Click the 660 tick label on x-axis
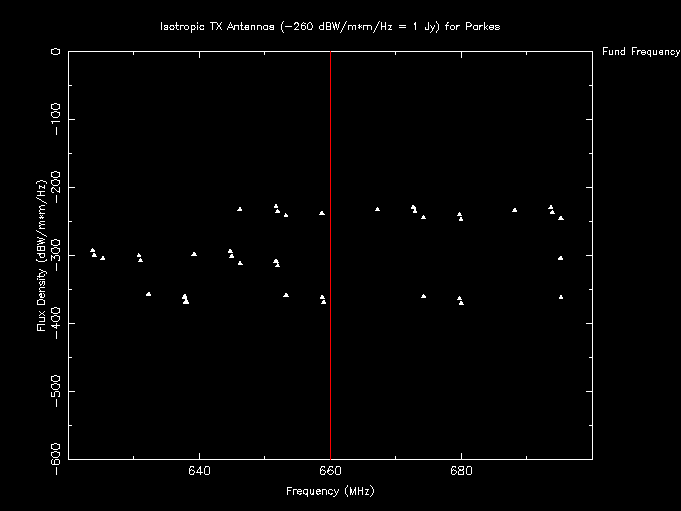681x511 pixels. pyautogui.click(x=330, y=470)
